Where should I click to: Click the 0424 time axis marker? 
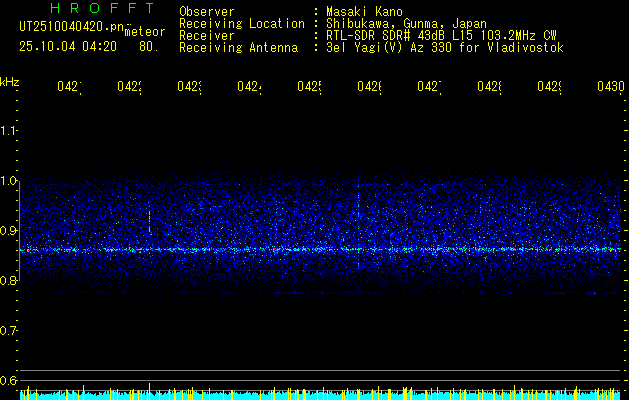(250, 87)
